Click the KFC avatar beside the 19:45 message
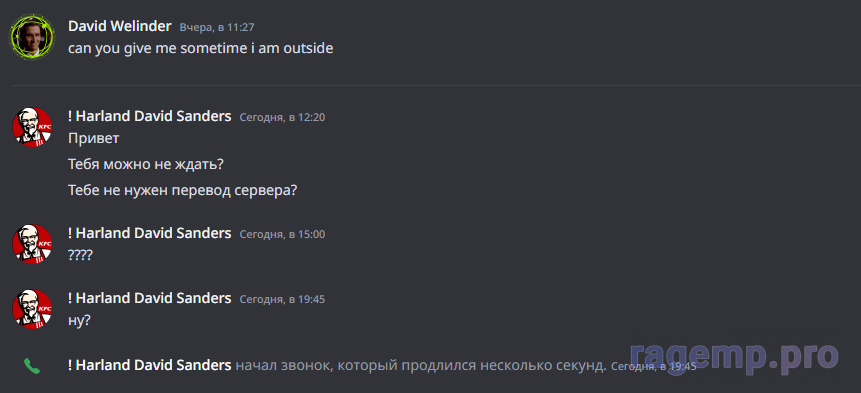Screen dimensions: 861x393 (32, 309)
